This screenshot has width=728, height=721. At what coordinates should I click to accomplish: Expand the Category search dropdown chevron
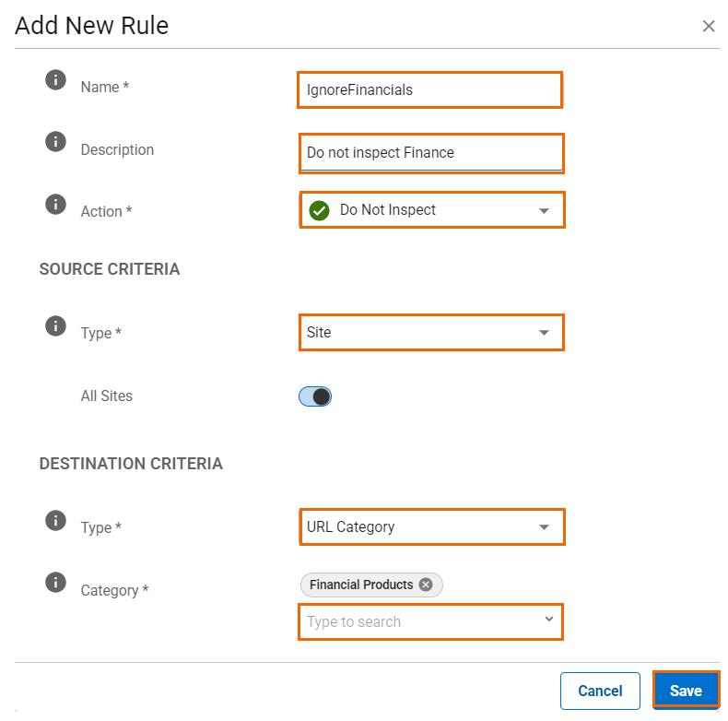click(x=549, y=619)
